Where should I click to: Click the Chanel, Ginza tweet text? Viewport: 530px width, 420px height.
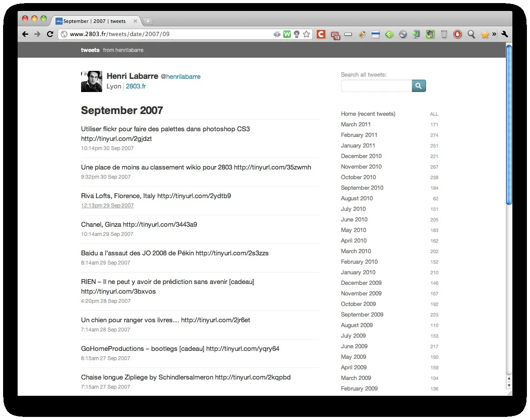139,225
